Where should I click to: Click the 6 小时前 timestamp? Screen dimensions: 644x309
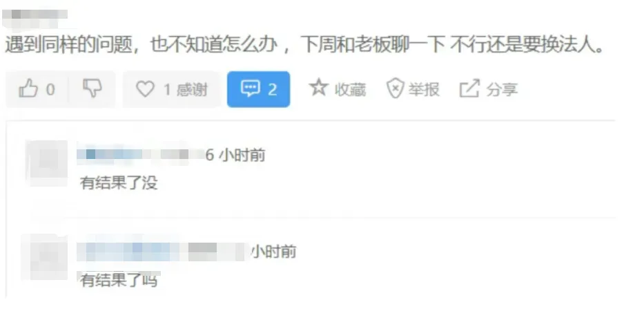235,155
